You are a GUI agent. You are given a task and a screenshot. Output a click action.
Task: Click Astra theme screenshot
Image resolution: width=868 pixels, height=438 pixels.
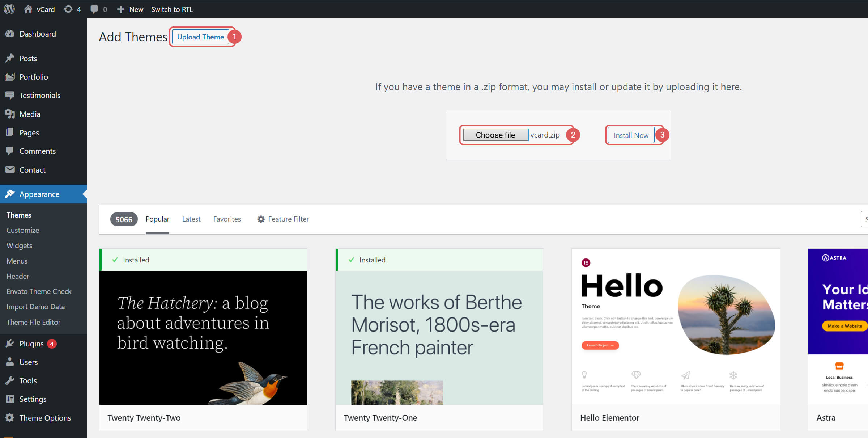pos(838,327)
